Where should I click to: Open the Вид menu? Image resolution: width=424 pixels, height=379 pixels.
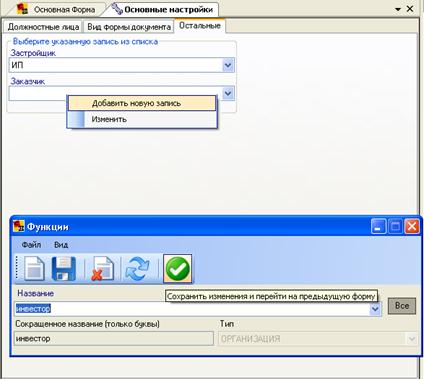point(61,245)
